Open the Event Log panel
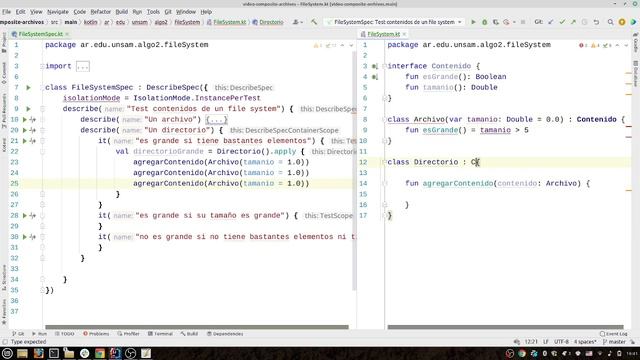This screenshot has height=360, width=640. coord(613,334)
